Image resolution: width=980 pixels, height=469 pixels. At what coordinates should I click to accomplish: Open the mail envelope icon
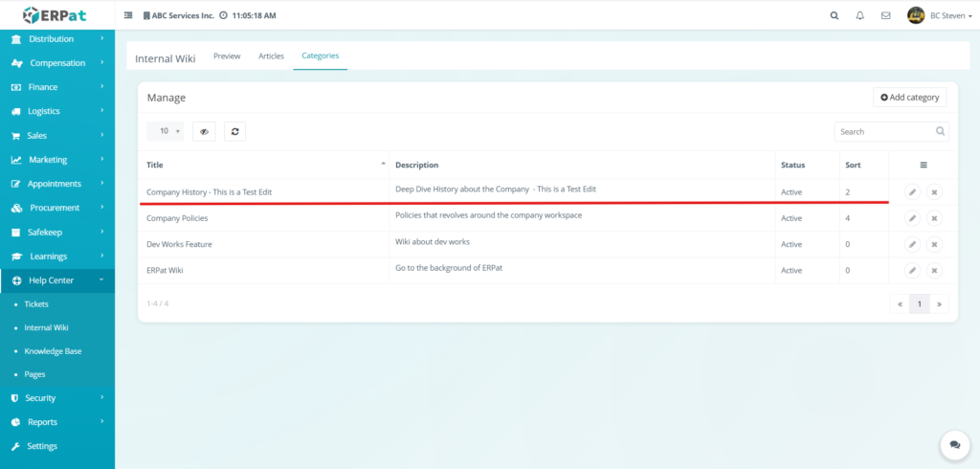coord(886,15)
